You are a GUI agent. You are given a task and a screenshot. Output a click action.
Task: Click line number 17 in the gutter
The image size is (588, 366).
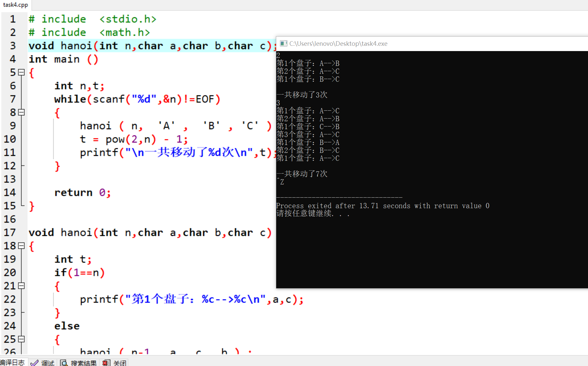click(10, 233)
